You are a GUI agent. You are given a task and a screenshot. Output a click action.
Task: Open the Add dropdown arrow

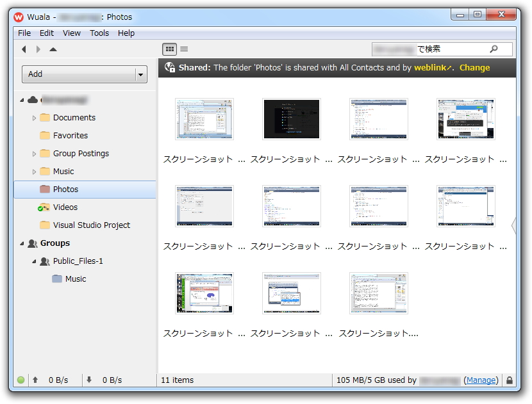[x=141, y=74]
